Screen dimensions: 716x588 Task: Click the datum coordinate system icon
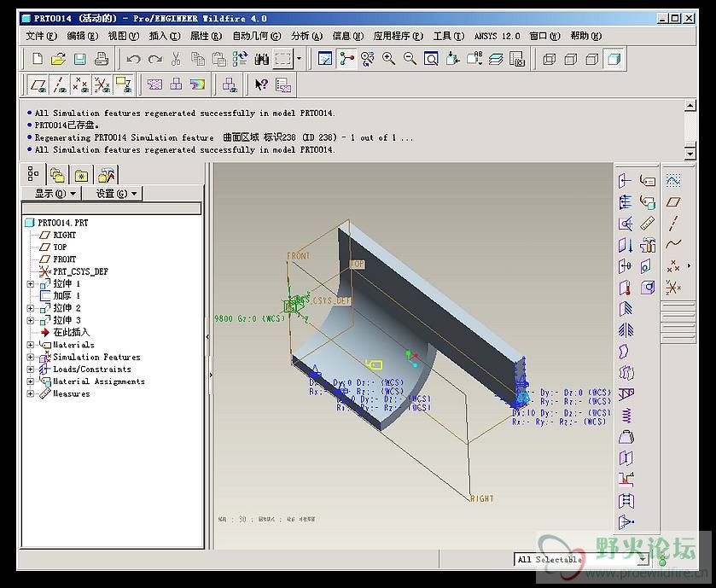pyautogui.click(x=673, y=288)
